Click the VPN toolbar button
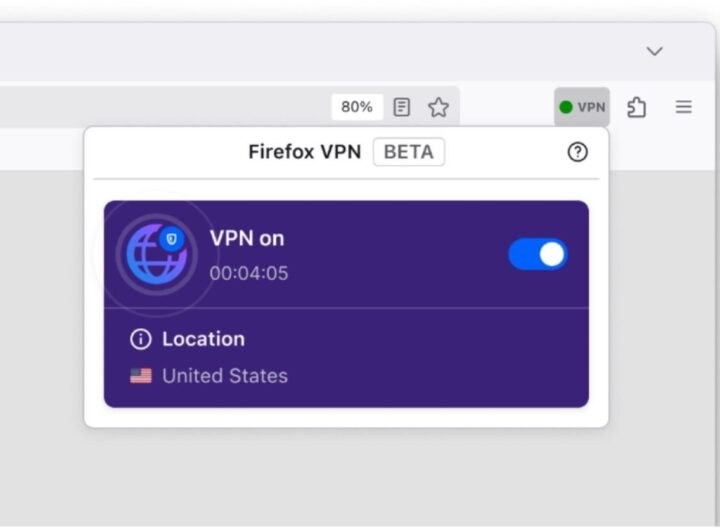Screen dimensions: 720x530 pyautogui.click(x=582, y=107)
